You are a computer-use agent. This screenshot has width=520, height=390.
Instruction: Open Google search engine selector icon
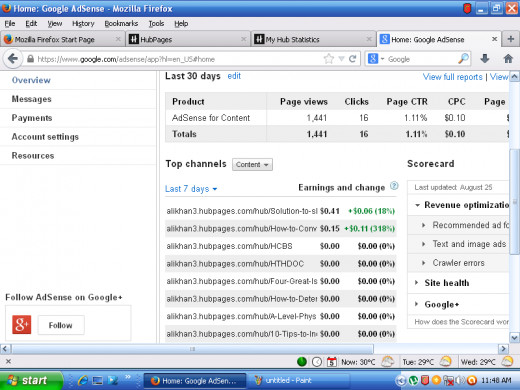pos(373,59)
